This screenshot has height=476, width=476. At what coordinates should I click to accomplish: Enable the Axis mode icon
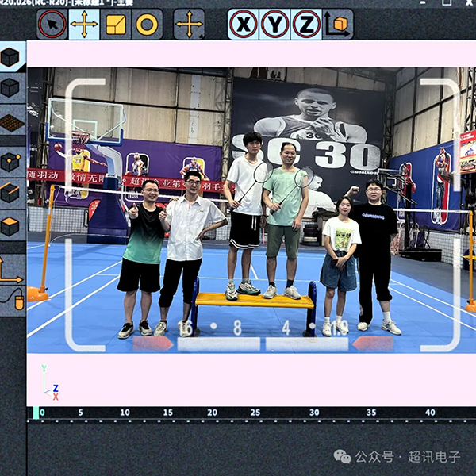(x=10, y=270)
